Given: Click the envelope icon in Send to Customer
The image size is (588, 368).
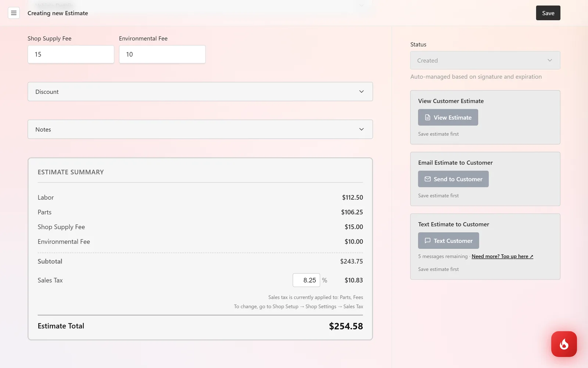Looking at the screenshot, I should click(427, 179).
